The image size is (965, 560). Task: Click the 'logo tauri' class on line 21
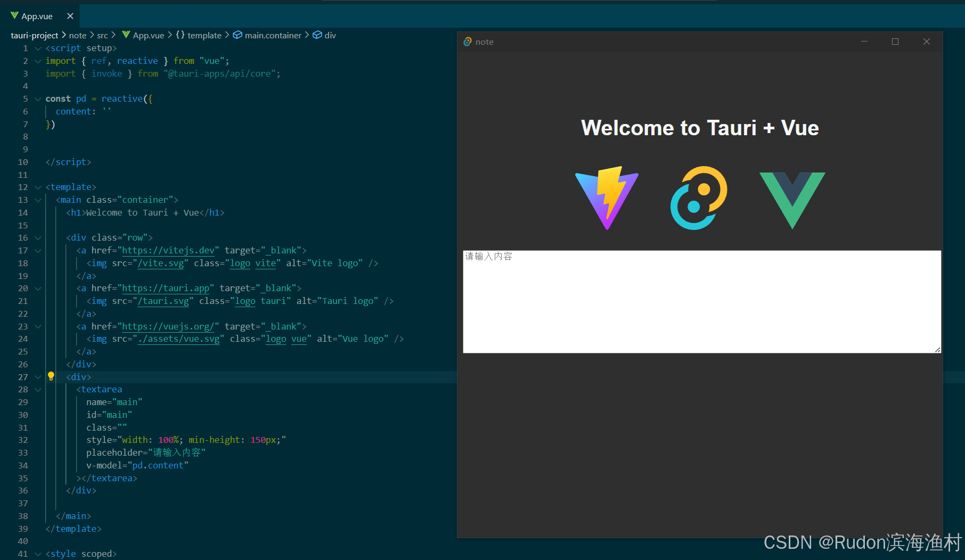[x=260, y=301]
